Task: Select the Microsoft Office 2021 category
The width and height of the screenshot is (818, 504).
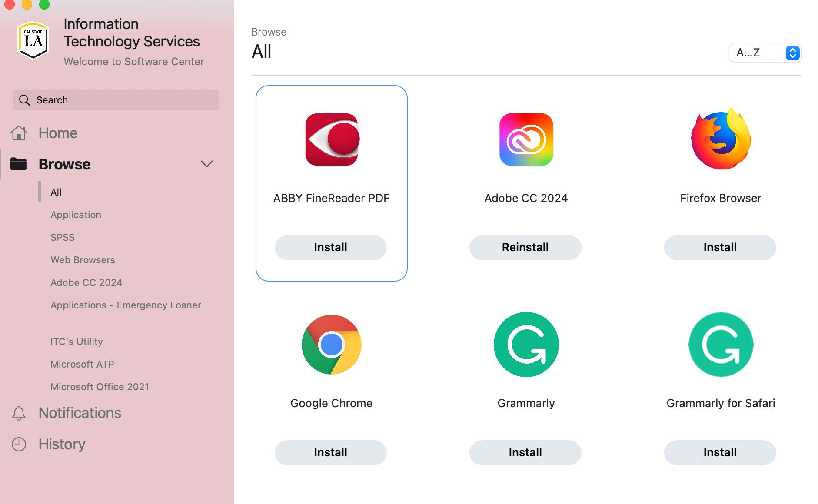Action: click(x=100, y=386)
